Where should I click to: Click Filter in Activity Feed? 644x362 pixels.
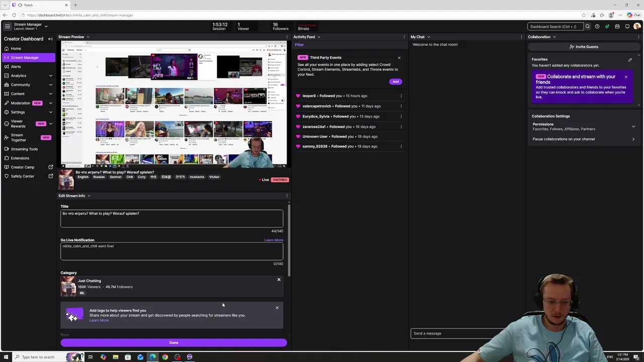[x=299, y=45]
